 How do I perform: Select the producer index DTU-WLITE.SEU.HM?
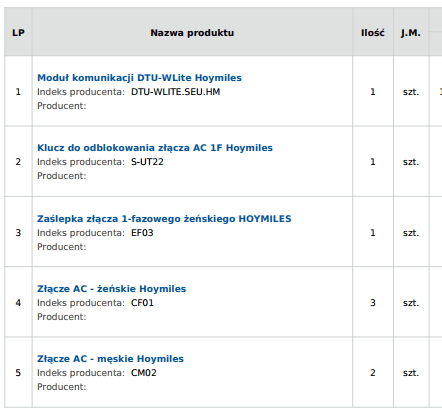(x=176, y=92)
